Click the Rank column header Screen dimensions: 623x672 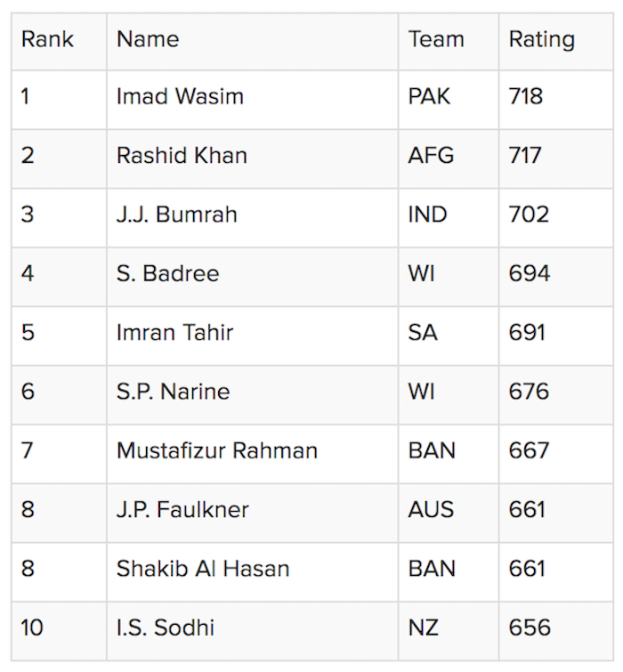pyautogui.click(x=47, y=40)
